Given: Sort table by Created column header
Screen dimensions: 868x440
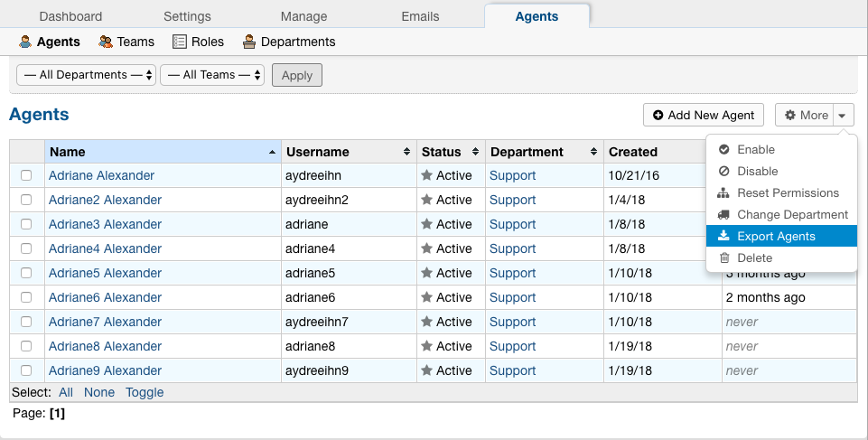Looking at the screenshot, I should [662, 152].
